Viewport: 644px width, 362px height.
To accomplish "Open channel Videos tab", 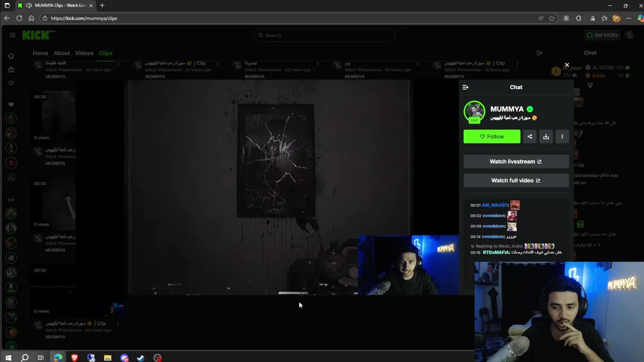I will pos(84,53).
